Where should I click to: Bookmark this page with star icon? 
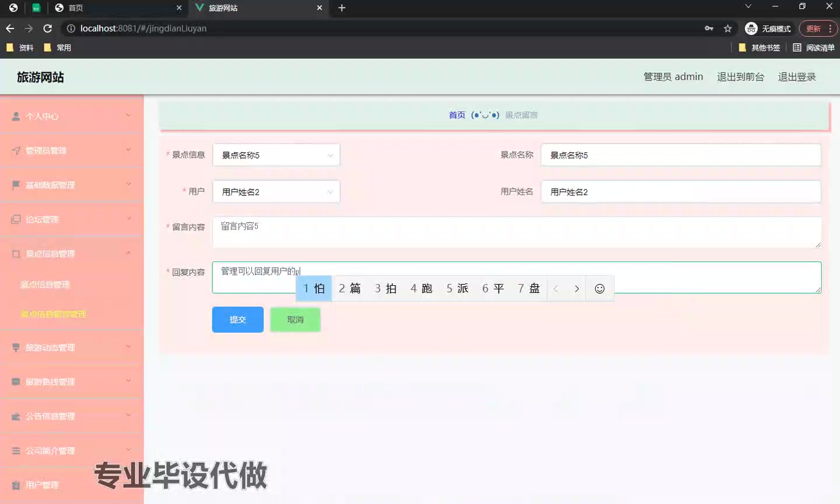coord(727,28)
